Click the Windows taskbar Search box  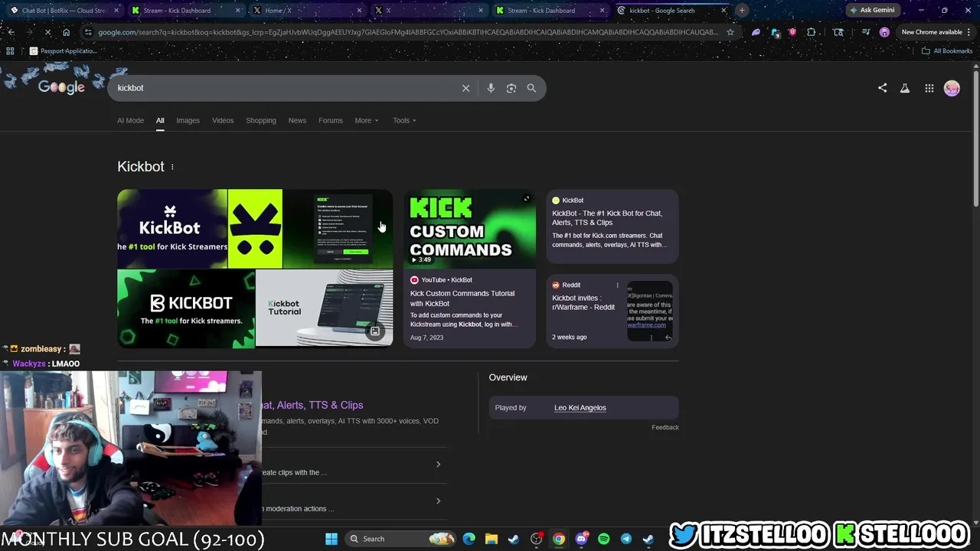[x=400, y=539]
